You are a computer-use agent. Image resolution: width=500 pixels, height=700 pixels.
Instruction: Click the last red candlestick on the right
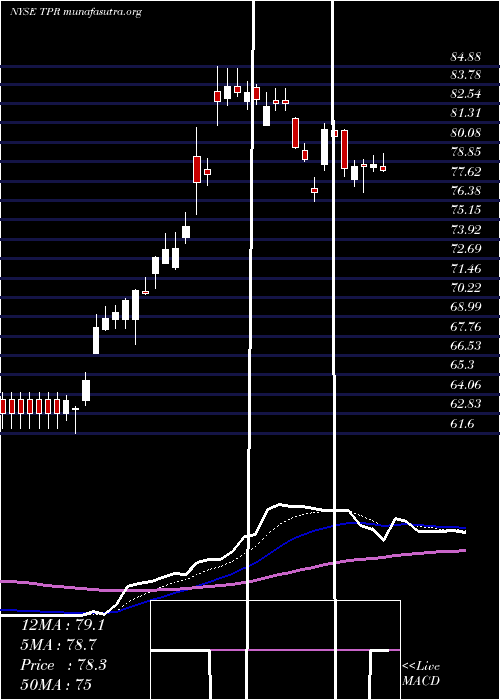[x=383, y=168]
